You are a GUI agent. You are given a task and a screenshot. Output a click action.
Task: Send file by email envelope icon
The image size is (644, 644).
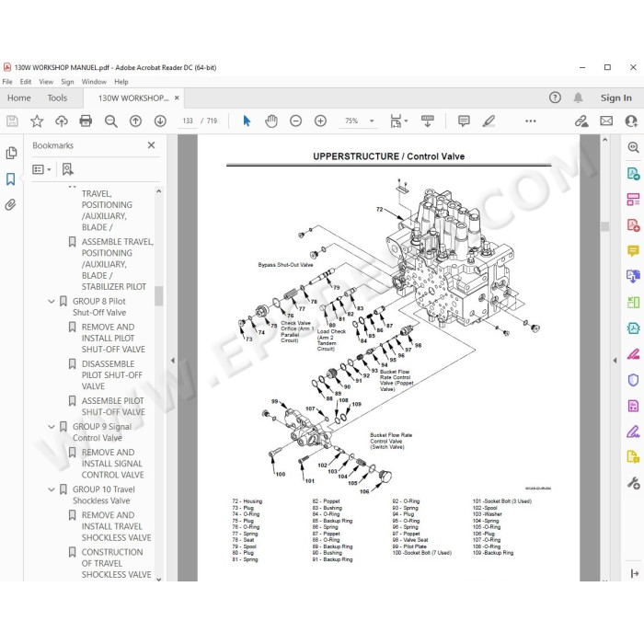(606, 121)
